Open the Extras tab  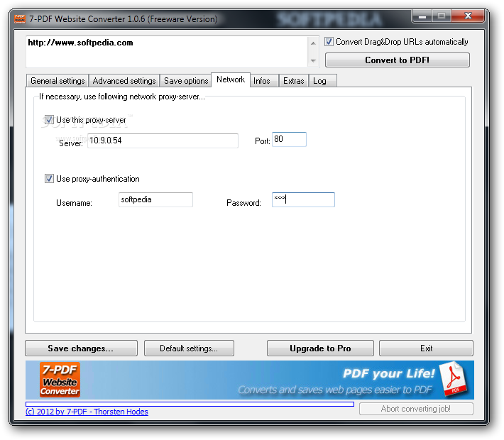(x=293, y=81)
